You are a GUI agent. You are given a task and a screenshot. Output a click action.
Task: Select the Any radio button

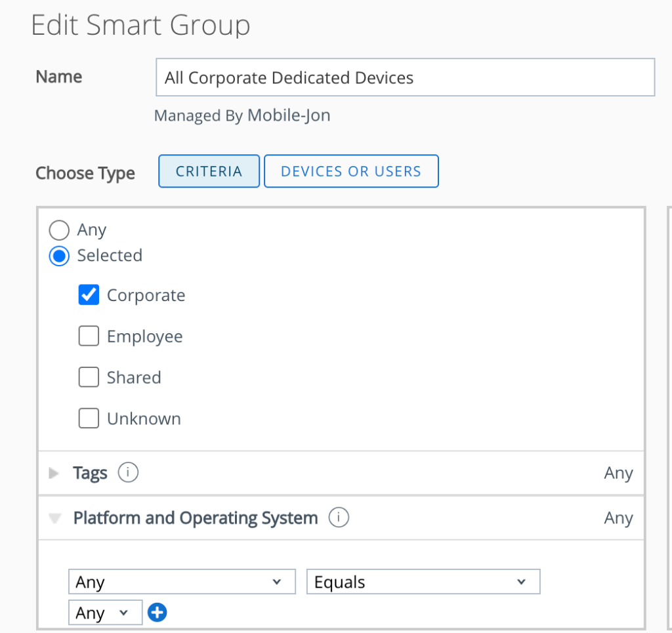coord(59,230)
